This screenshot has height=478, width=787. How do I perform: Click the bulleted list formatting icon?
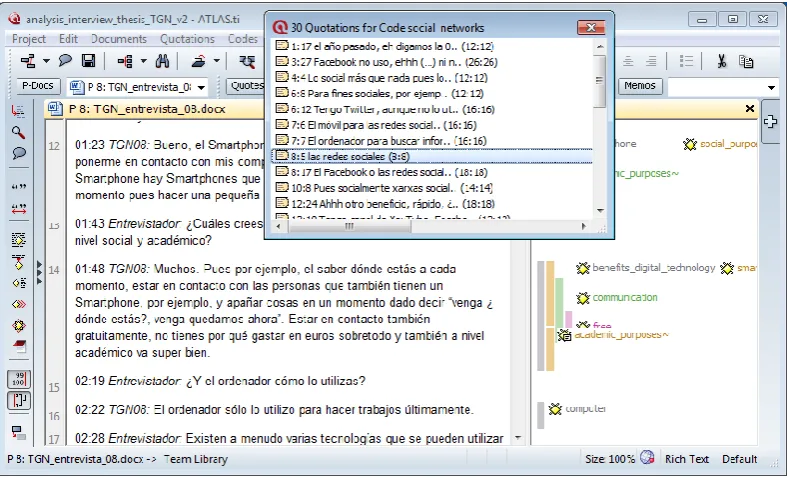tap(686, 61)
